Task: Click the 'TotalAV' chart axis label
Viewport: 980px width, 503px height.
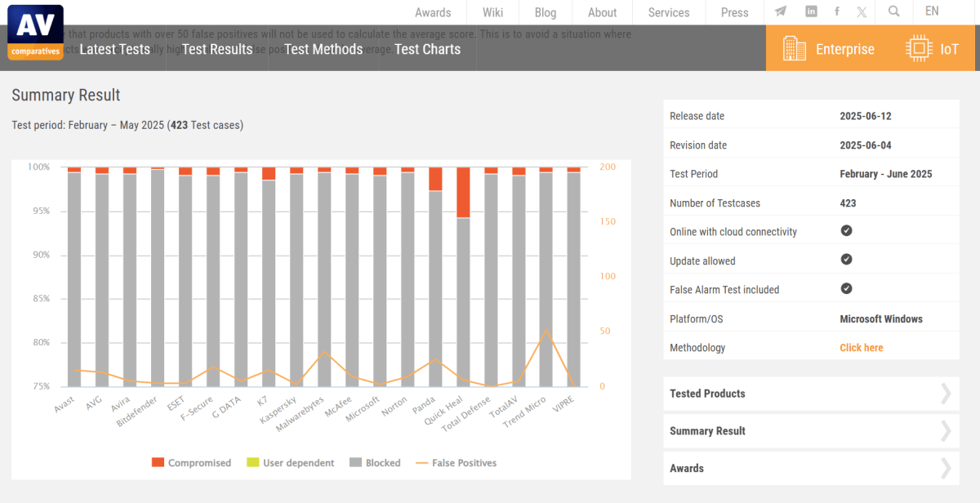Action: tap(506, 407)
